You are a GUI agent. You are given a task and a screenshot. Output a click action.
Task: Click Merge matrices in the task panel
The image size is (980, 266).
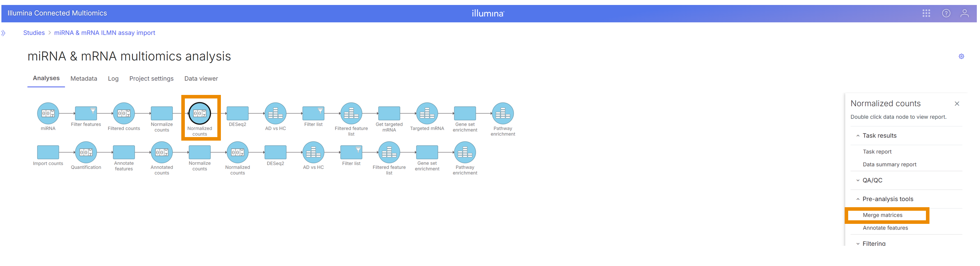882,215
